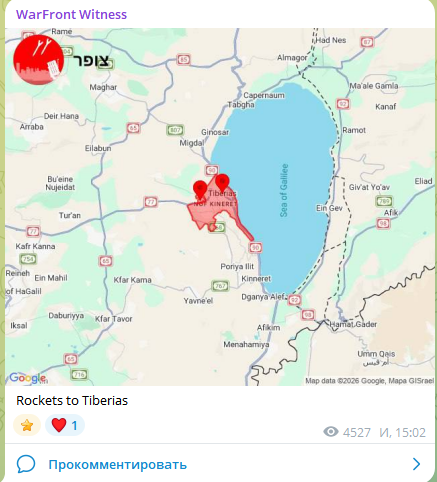437x482 pixels.
Task: Click the left red map pin near Tiberias
Action: coord(200,190)
